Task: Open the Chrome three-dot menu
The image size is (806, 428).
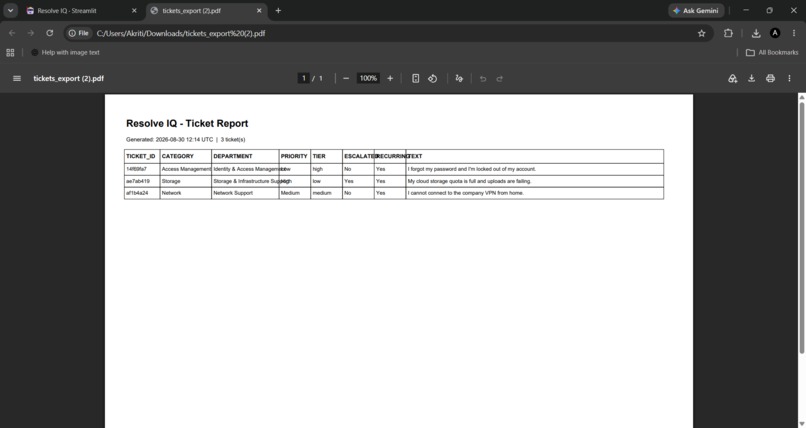Action: 794,33
